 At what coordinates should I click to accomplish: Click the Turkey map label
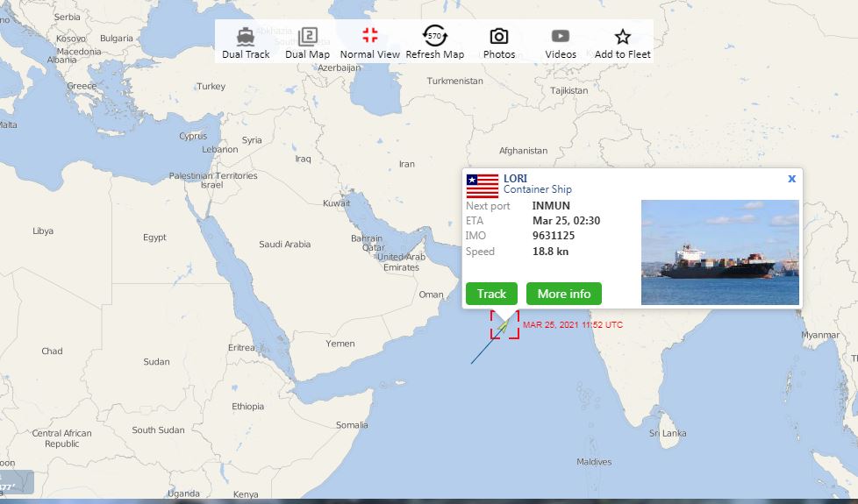[211, 87]
